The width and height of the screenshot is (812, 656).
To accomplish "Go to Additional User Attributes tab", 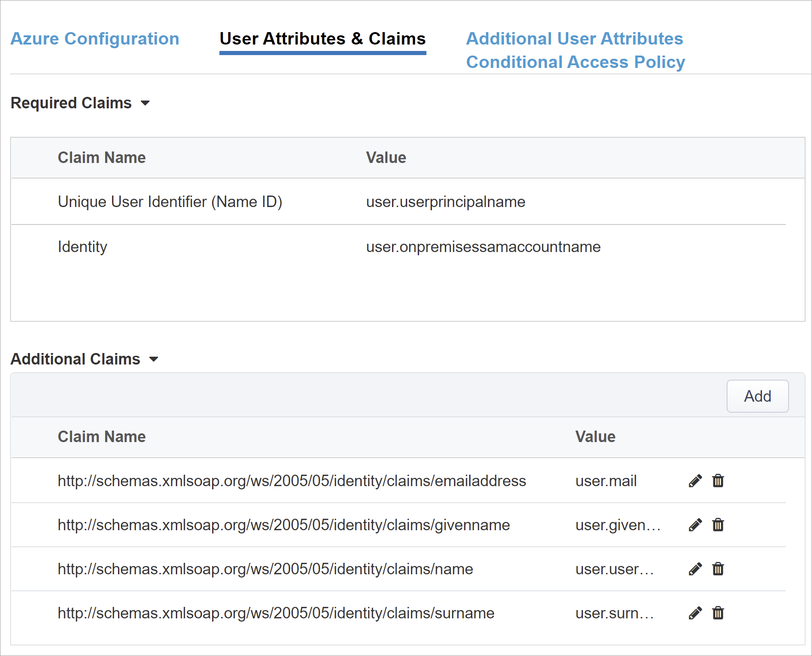I will (574, 39).
